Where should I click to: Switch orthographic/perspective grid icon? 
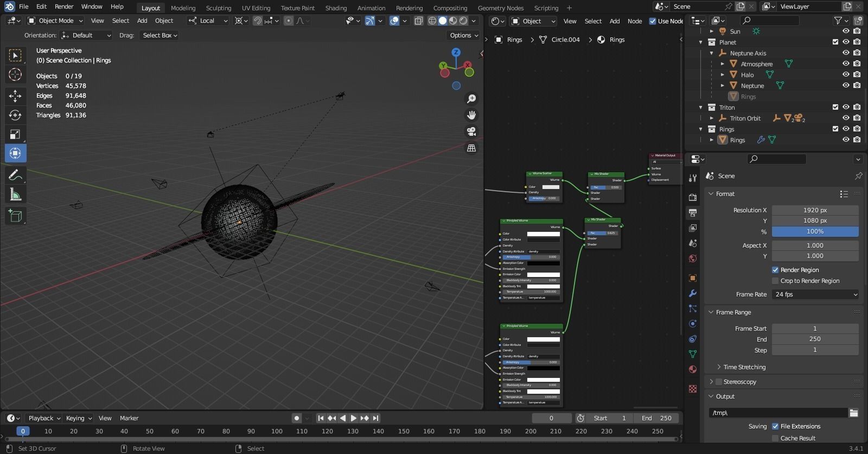point(471,148)
